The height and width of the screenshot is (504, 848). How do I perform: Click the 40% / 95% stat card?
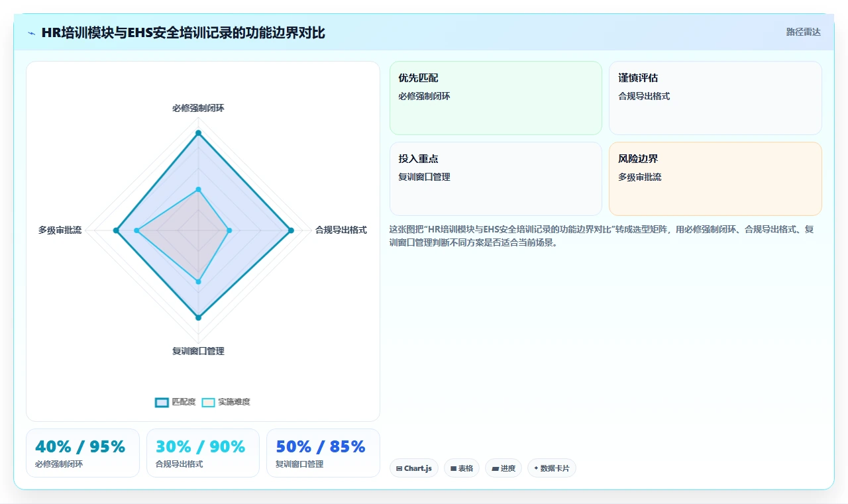pos(83,453)
